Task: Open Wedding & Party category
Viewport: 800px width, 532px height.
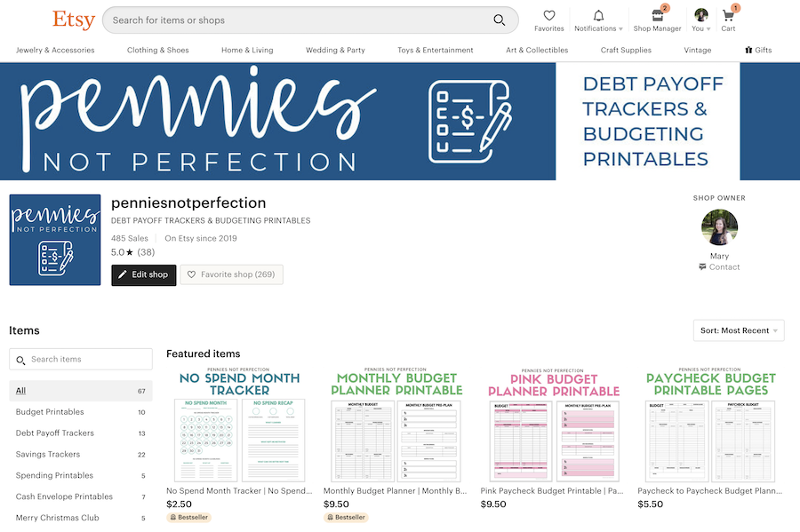Action: 335,50
